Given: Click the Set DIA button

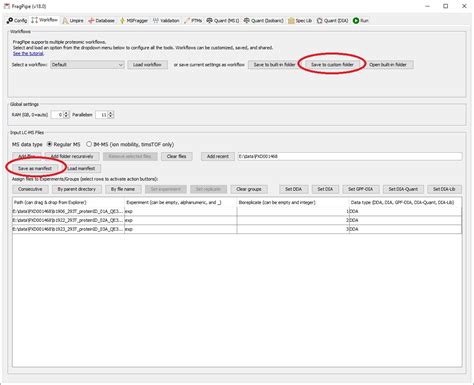Looking at the screenshot, I should tap(325, 189).
